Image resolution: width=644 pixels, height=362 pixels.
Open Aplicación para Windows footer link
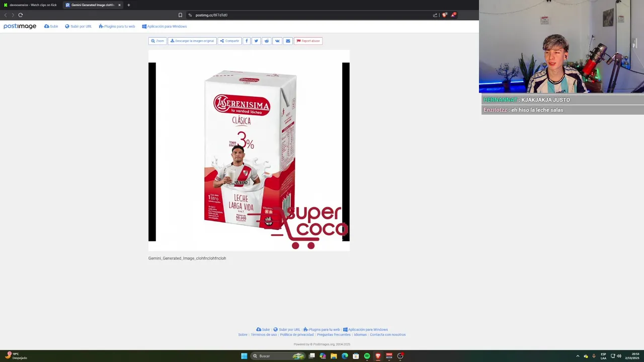(365, 330)
